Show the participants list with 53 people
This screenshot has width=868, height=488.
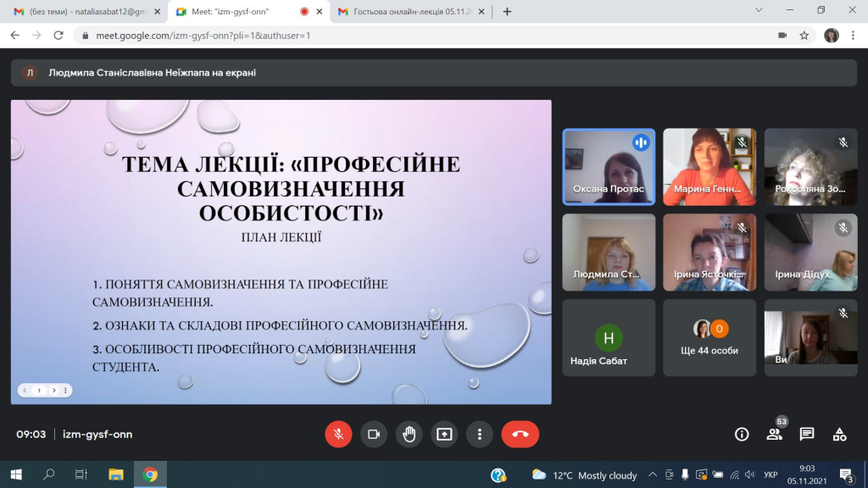774,435
